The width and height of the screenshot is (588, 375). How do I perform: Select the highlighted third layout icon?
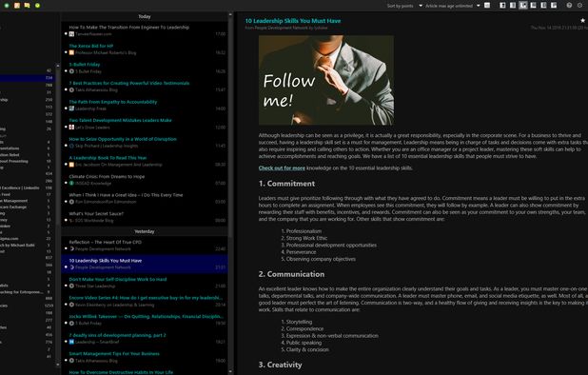[523, 6]
